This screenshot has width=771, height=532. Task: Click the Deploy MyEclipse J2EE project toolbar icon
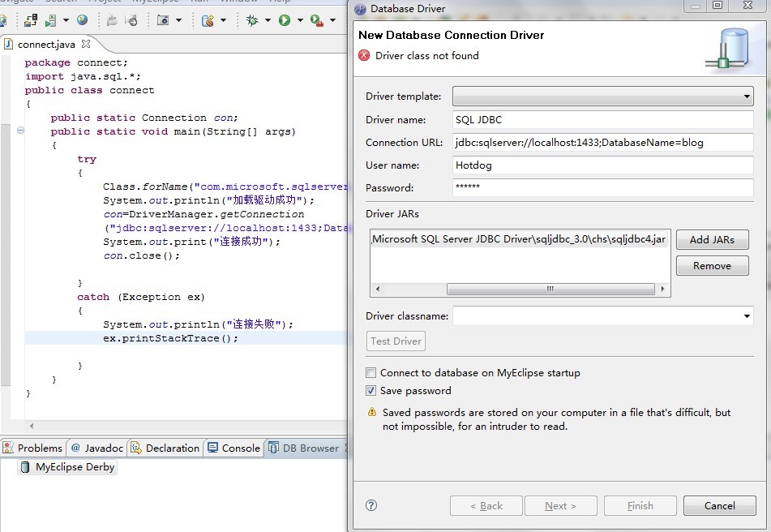click(31, 20)
